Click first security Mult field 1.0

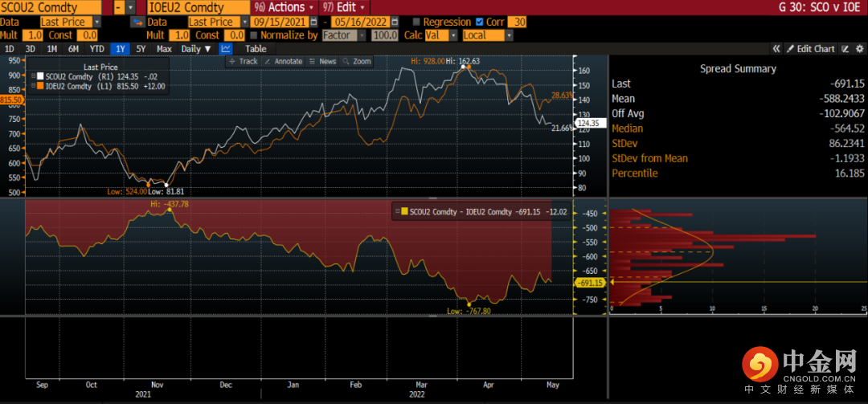point(35,35)
